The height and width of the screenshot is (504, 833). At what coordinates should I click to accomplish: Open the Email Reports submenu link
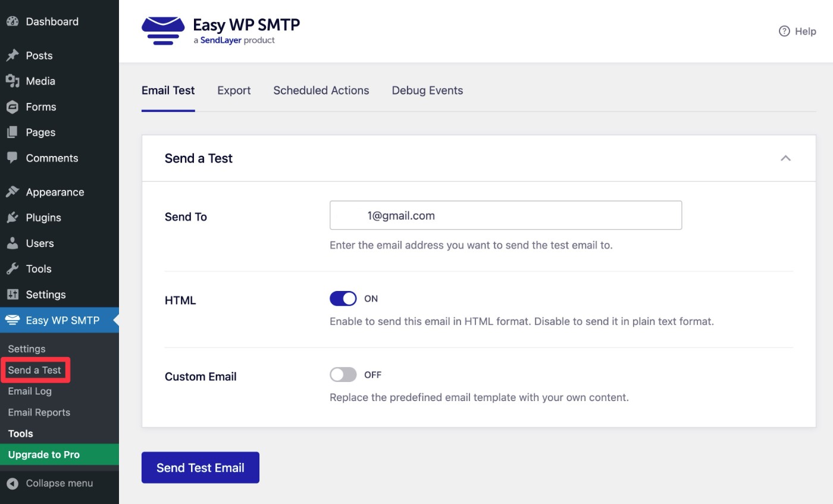point(39,412)
